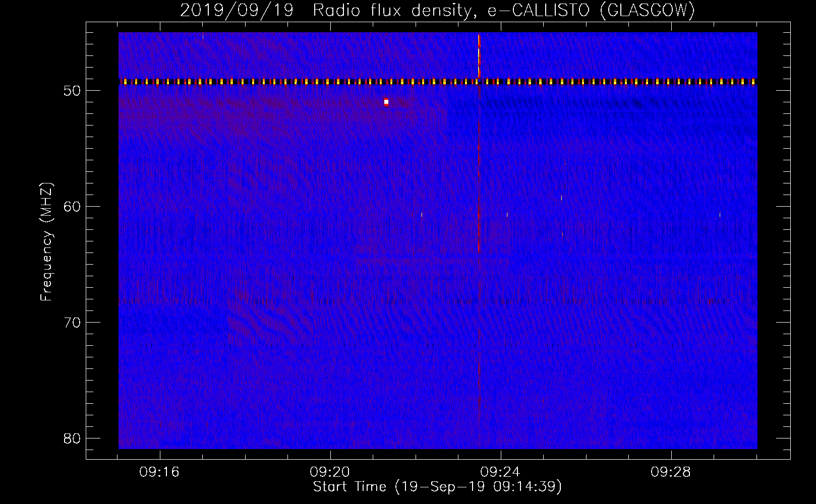The width and height of the screenshot is (816, 504).
Task: Click the date "2019/09/19" in the title
Action: coord(237,10)
